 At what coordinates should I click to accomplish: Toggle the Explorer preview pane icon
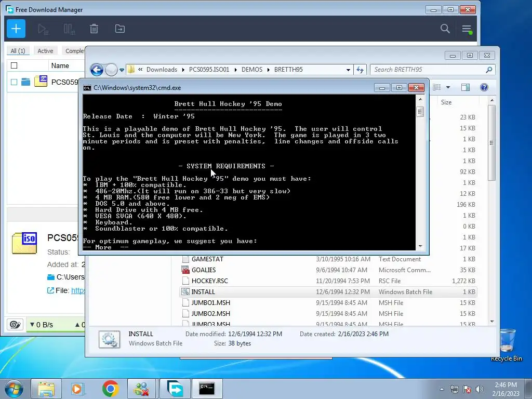pos(465,87)
